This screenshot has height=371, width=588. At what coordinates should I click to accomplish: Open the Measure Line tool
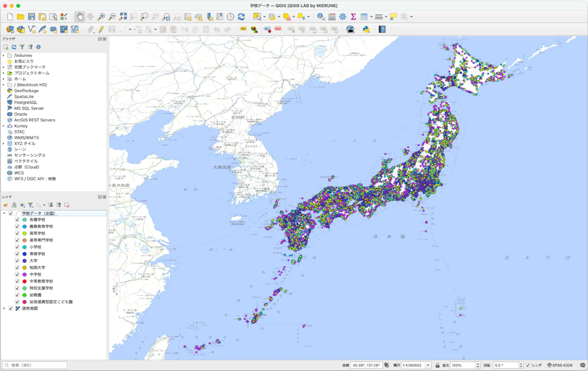(x=378, y=16)
